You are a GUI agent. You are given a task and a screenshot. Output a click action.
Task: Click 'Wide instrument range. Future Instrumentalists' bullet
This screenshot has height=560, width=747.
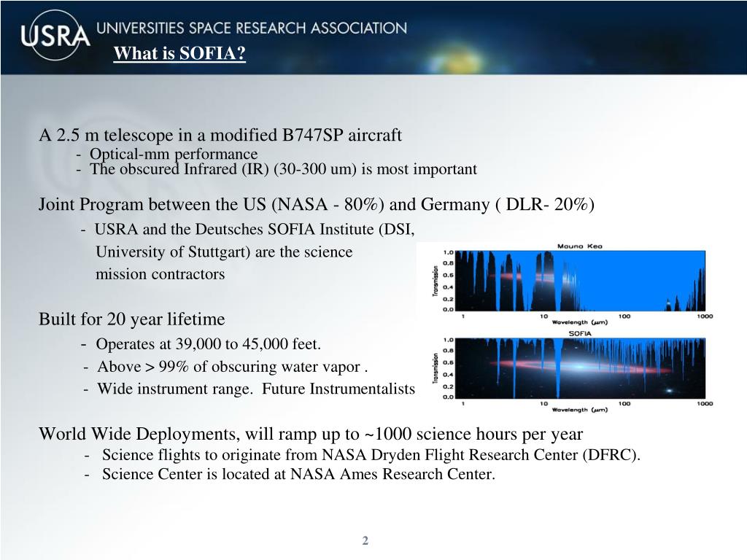pos(256,389)
